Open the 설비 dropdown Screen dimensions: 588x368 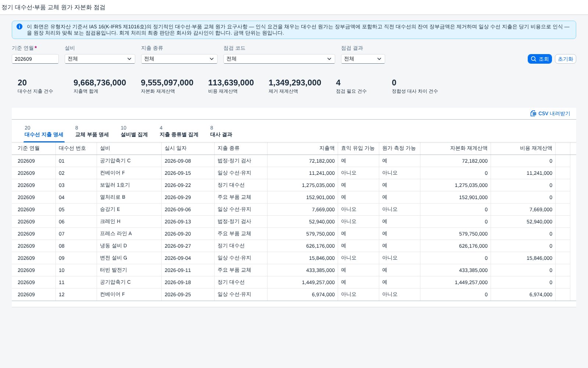point(100,59)
